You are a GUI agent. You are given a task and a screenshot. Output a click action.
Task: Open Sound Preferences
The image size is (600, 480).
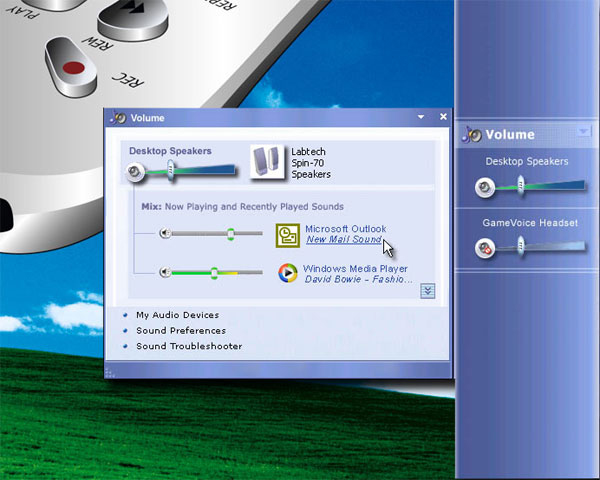click(x=181, y=331)
